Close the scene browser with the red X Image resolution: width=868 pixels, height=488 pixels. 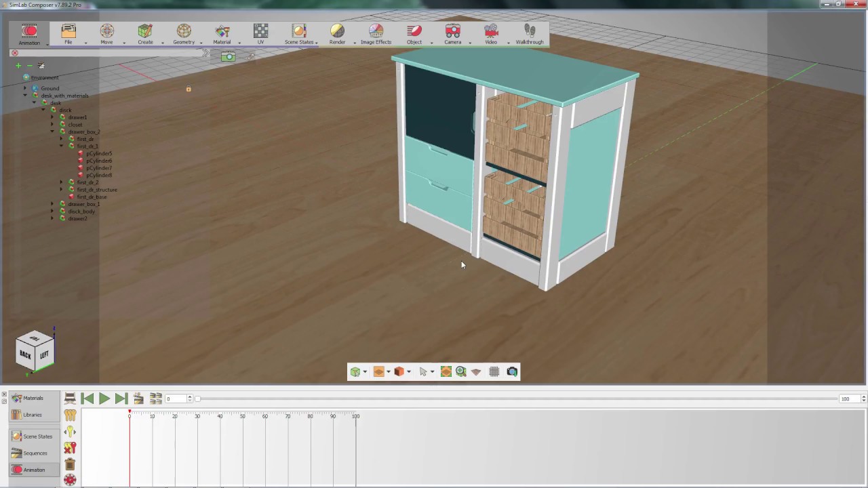click(15, 53)
